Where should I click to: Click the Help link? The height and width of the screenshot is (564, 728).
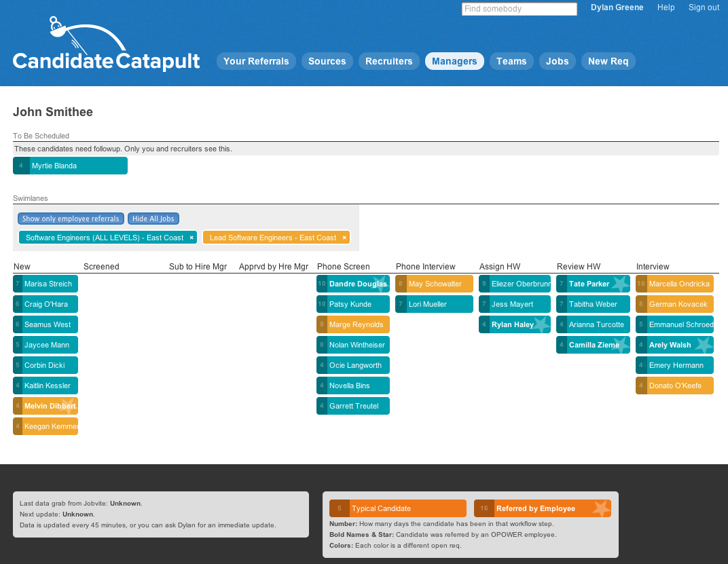pos(666,7)
